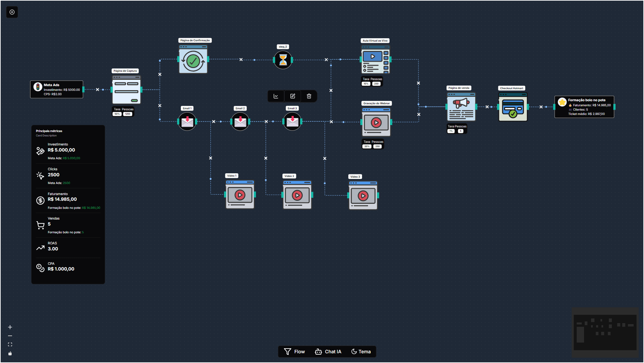Delete edge from Email 3 down to Video 3

(325, 158)
